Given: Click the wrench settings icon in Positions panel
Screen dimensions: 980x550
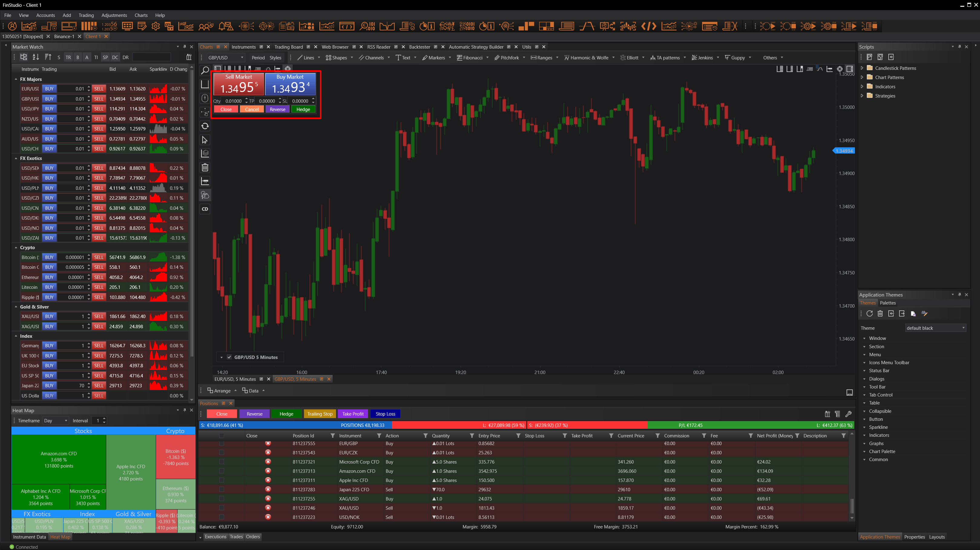Looking at the screenshot, I should [x=848, y=414].
